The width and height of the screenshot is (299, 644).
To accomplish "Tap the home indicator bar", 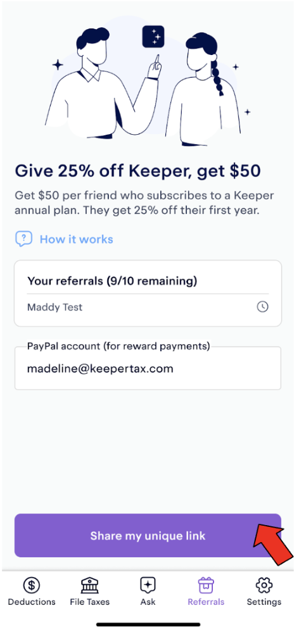I will coord(148,624).
